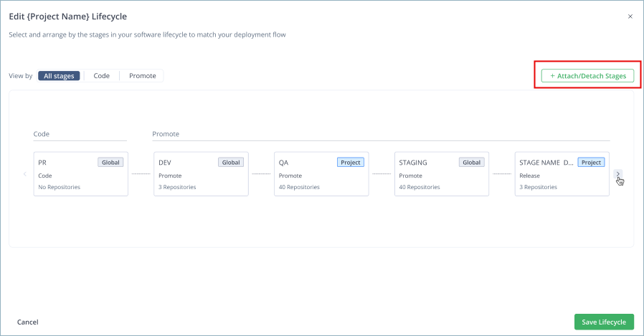This screenshot has height=336, width=644.
Task: Click the dialog title 'Edit {Project Name} Lifecycle'
Action: click(x=67, y=16)
